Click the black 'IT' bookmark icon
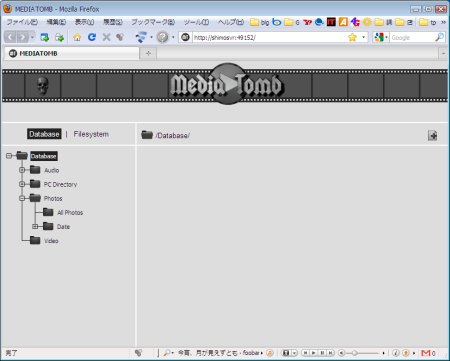This screenshot has width=450, height=361. (x=331, y=22)
